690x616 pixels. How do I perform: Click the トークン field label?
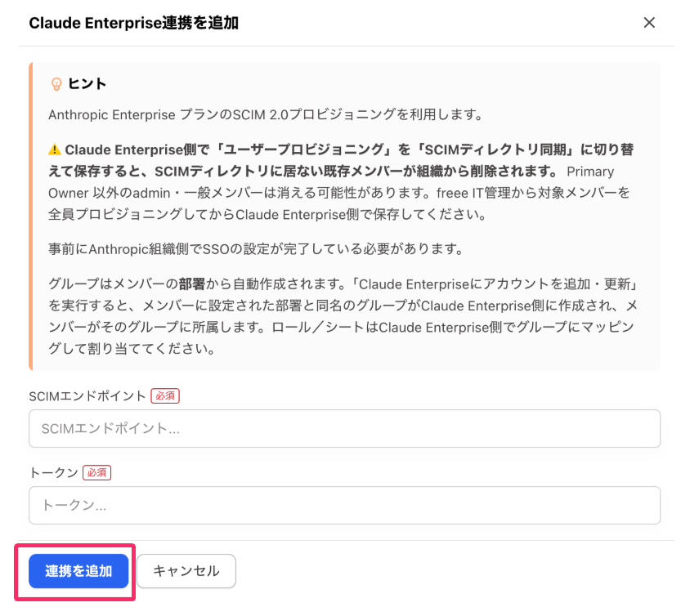[x=54, y=473]
